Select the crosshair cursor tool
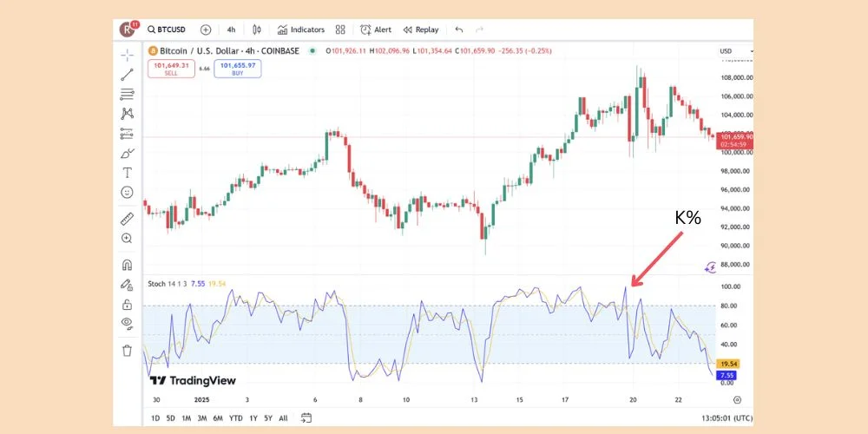The height and width of the screenshot is (434, 868). [x=128, y=55]
